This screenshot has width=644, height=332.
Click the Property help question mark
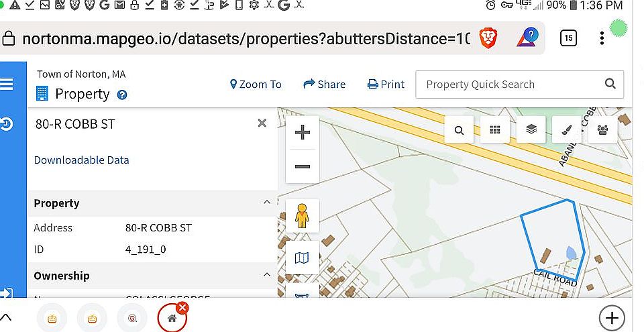122,95
